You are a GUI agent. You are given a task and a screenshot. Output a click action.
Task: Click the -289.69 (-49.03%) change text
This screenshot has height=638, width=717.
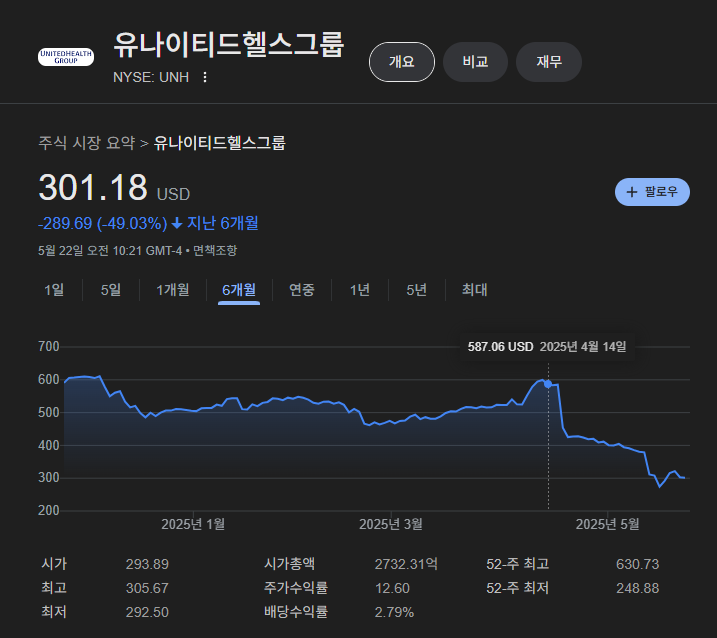pos(103,223)
